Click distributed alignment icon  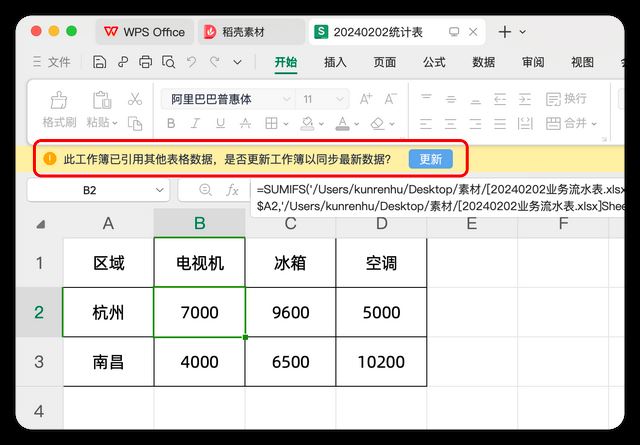[525, 123]
